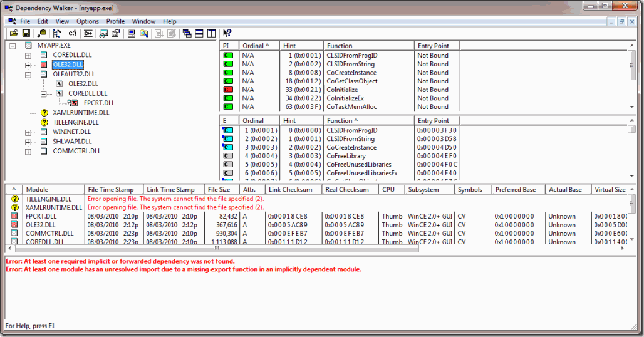Open the Profile menu
Screen dimensions: 644x337
tap(115, 21)
